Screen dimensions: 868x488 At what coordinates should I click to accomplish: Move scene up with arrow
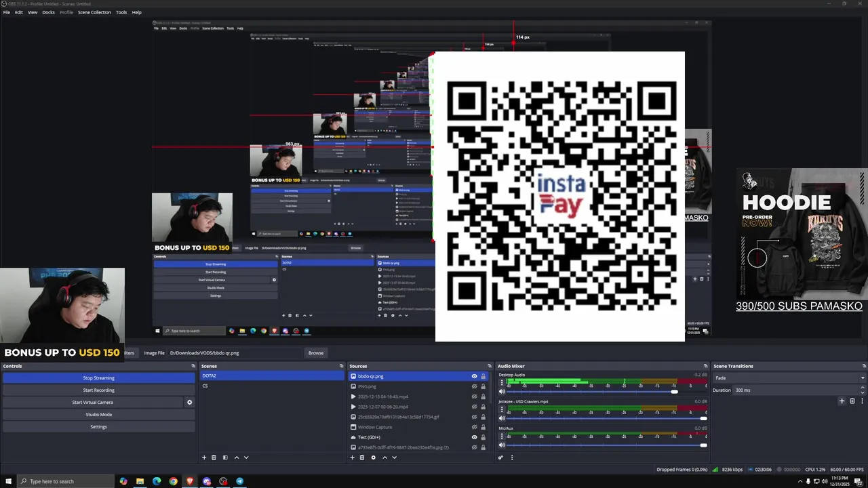[x=237, y=457]
